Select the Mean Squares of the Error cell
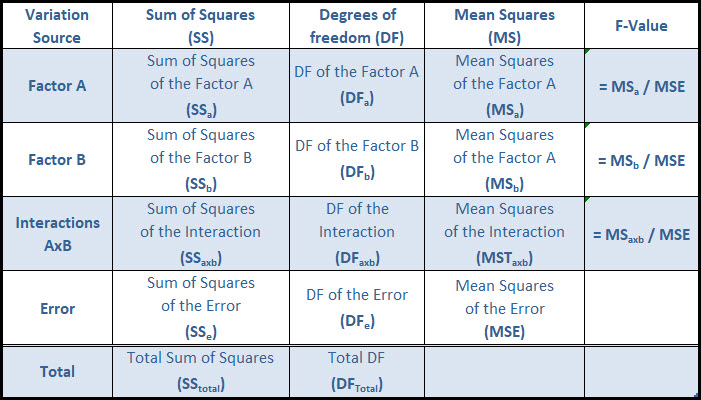701x400 pixels. coord(504,307)
